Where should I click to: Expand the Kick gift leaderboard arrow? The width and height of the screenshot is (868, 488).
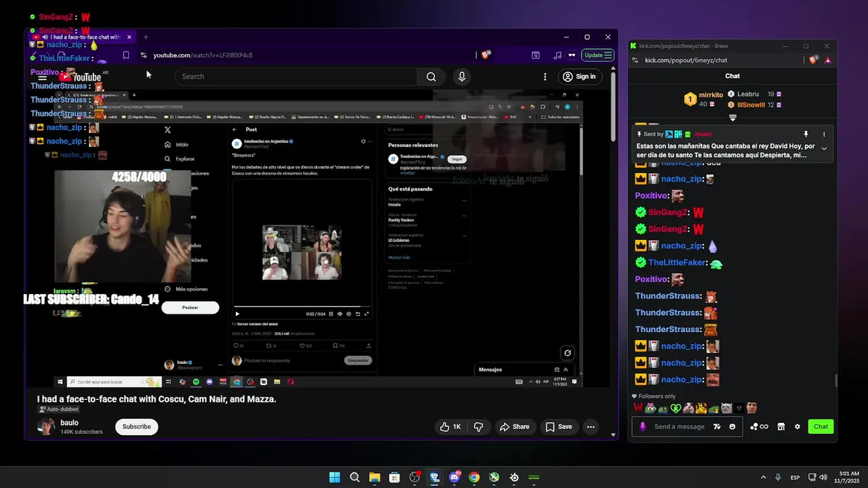coord(732,117)
